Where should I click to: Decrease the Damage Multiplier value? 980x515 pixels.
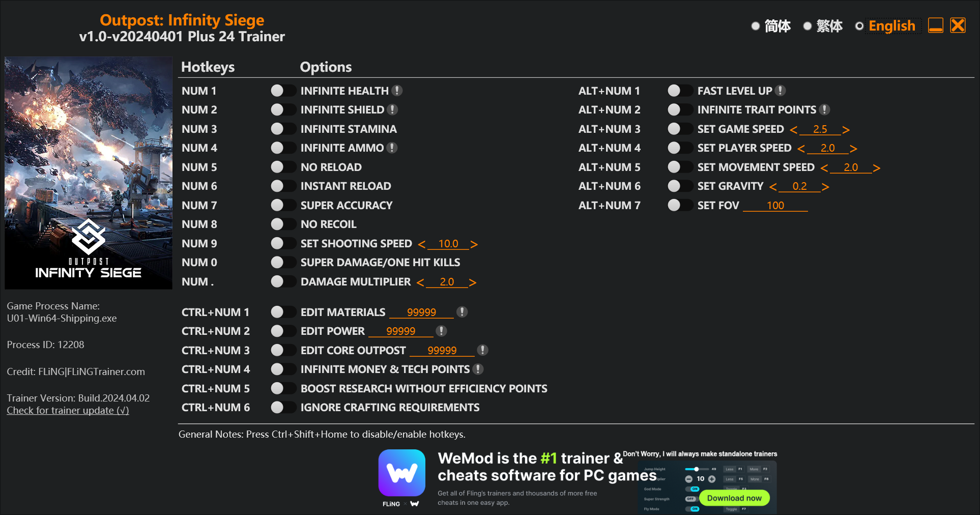tap(420, 282)
